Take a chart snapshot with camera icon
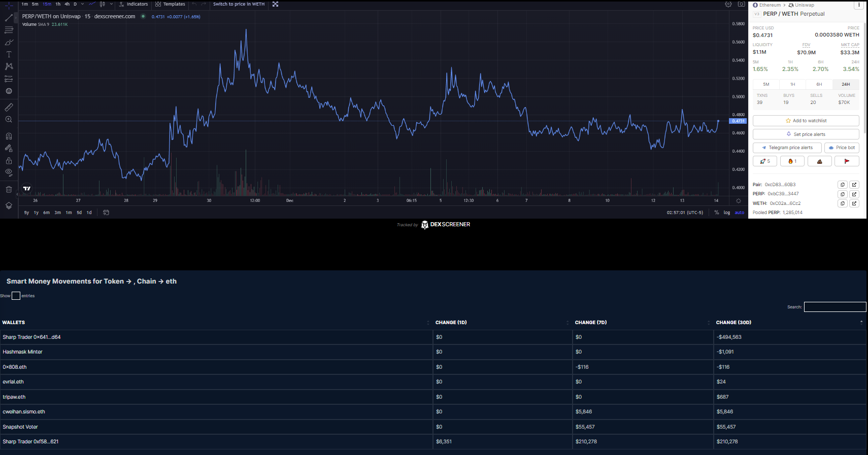This screenshot has height=455, width=868. [741, 4]
